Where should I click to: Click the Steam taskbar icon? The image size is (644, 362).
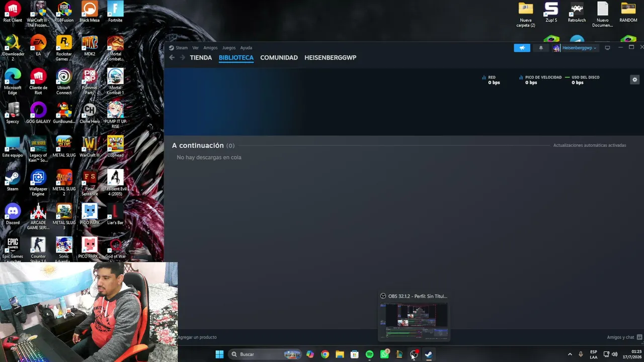[429, 354]
